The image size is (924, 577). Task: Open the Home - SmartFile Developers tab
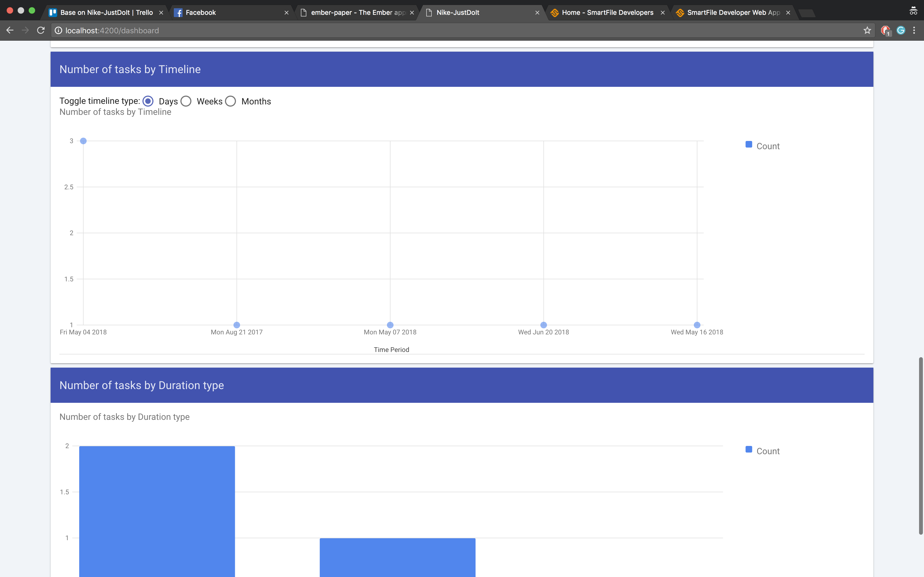click(607, 13)
